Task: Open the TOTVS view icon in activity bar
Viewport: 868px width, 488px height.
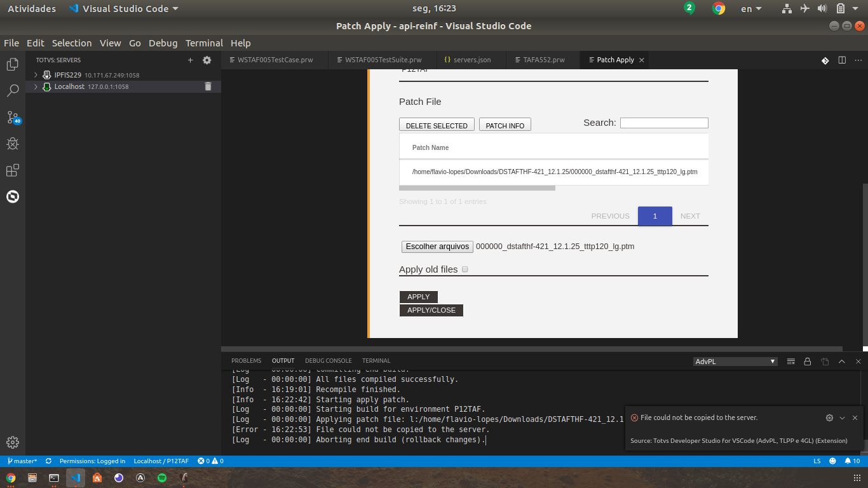Action: point(12,196)
